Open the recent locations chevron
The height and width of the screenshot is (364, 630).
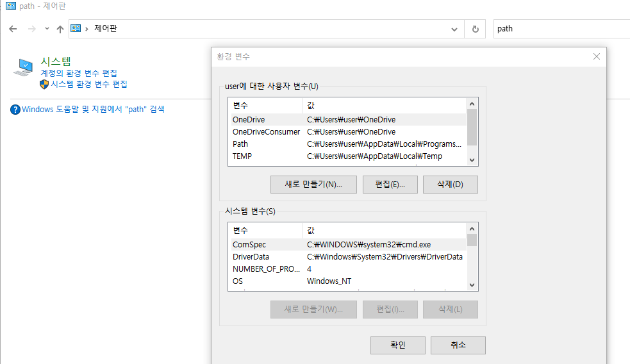coord(47,29)
